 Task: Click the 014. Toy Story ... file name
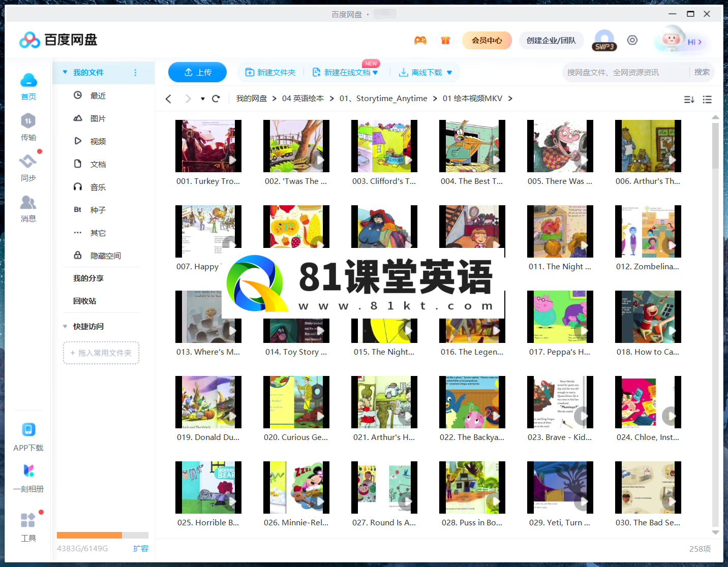[296, 352]
